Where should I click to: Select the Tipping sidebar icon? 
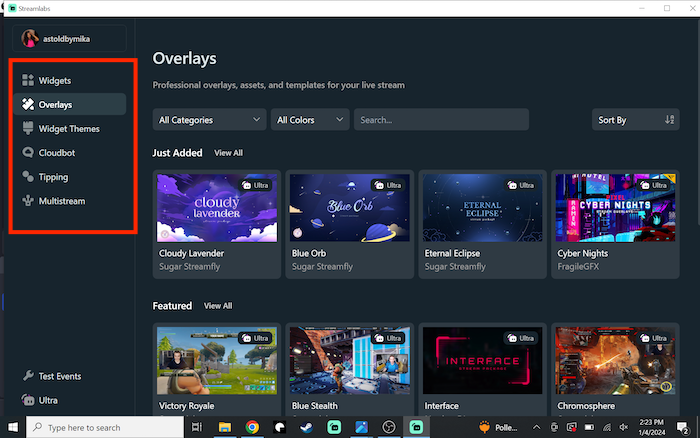tap(29, 177)
